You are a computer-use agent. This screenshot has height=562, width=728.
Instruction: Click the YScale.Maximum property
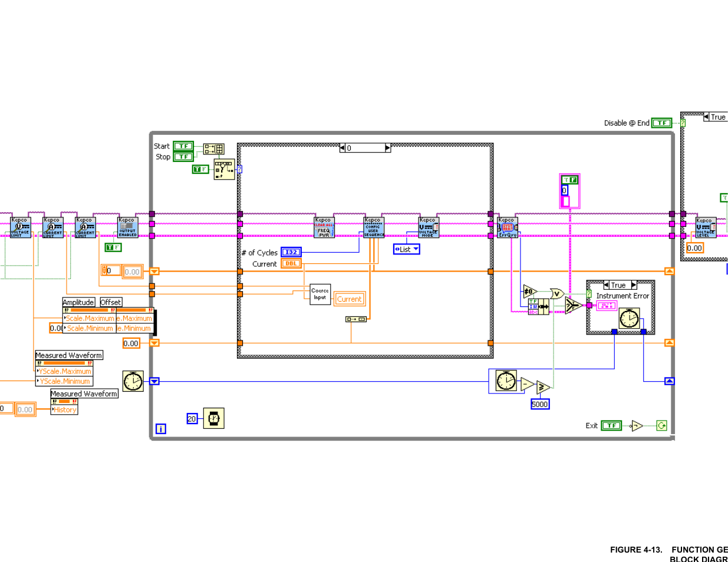tap(64, 371)
